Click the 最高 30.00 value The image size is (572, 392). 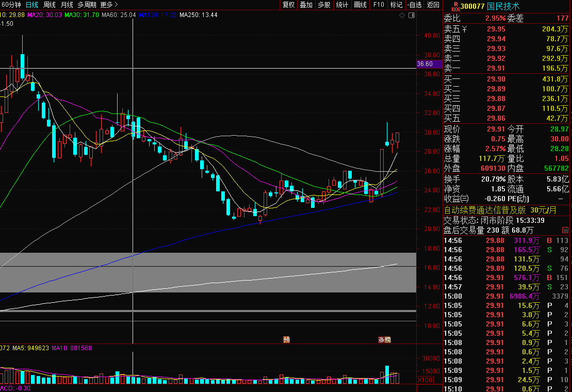click(559, 139)
